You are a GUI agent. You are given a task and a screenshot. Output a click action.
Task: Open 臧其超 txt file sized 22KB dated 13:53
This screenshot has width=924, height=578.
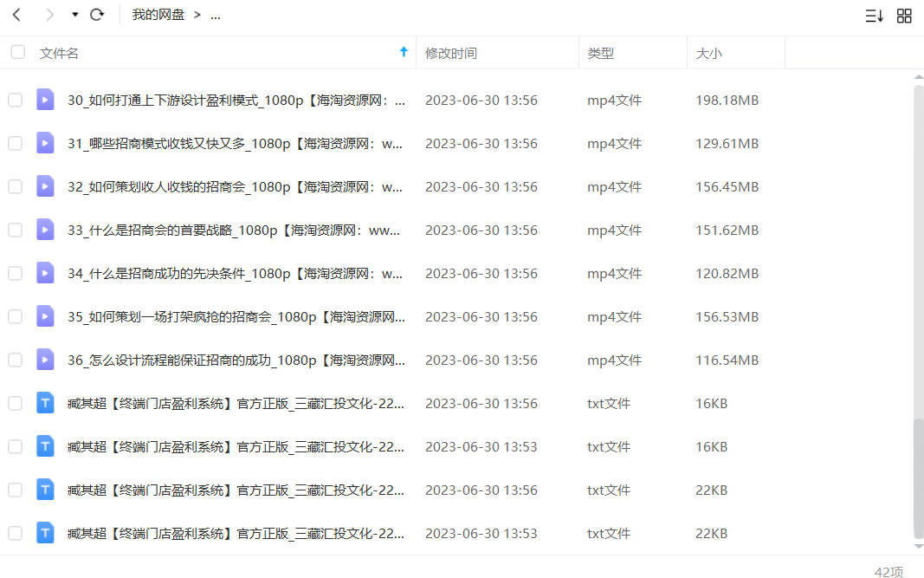click(236, 534)
